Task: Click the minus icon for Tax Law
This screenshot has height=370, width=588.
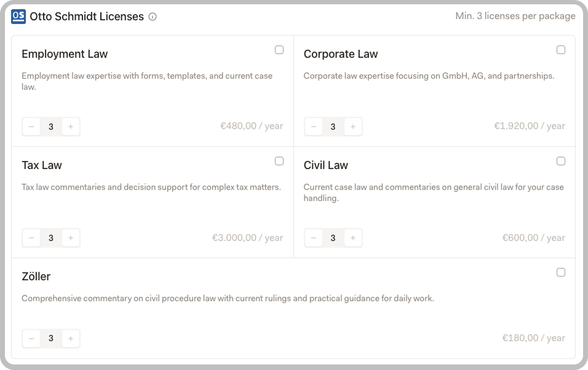Action: 31,238
